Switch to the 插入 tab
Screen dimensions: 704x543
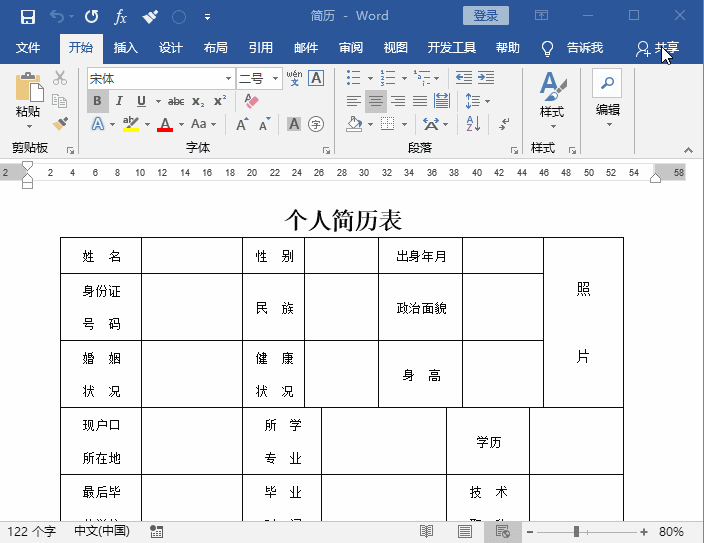tap(125, 48)
